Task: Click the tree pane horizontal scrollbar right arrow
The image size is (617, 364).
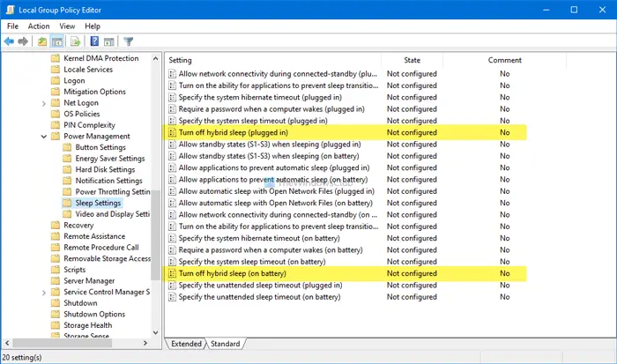Action: (x=145, y=343)
